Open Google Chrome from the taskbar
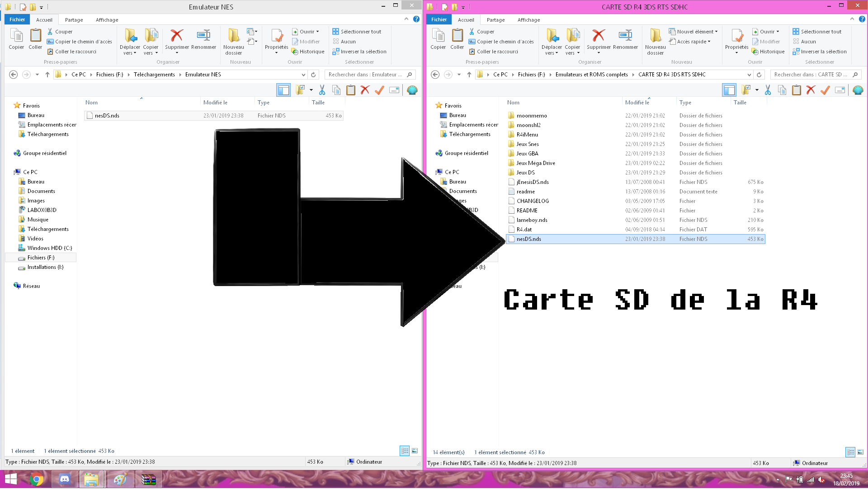This screenshot has width=868, height=489. (37, 479)
